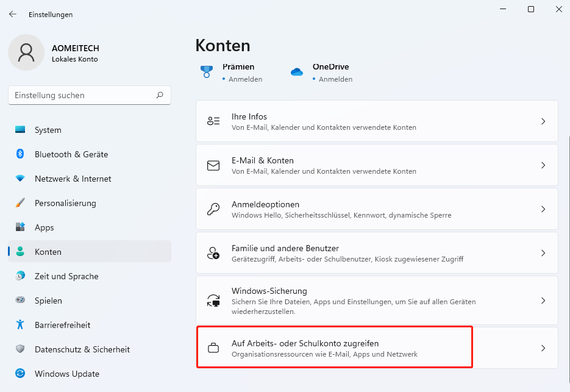
Task: Click Anmelden link under OneDrive
Action: pos(335,79)
